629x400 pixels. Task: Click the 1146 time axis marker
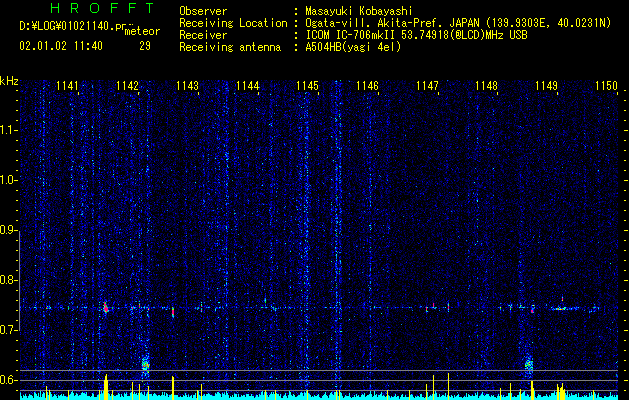pos(367,85)
